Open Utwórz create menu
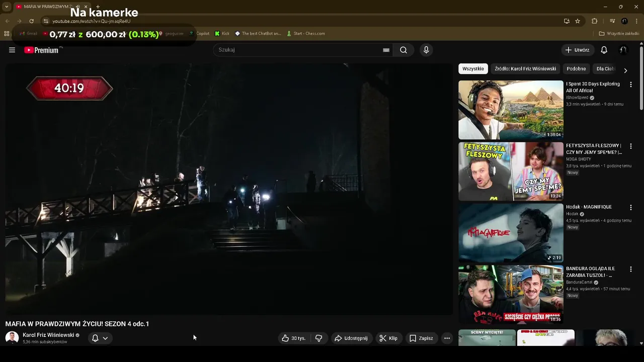 click(577, 50)
